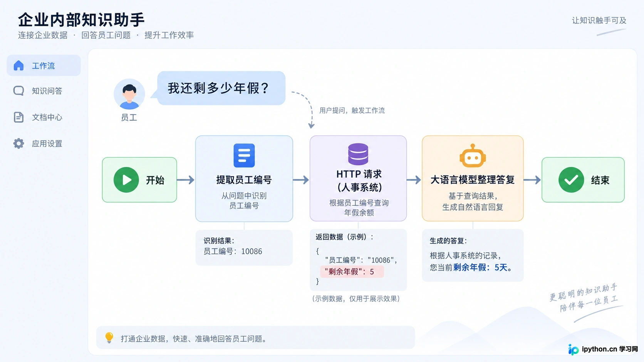Select the HTTP 请求 (人事系统) node title
Image resolution: width=644 pixels, height=362 pixels.
pyautogui.click(x=359, y=180)
